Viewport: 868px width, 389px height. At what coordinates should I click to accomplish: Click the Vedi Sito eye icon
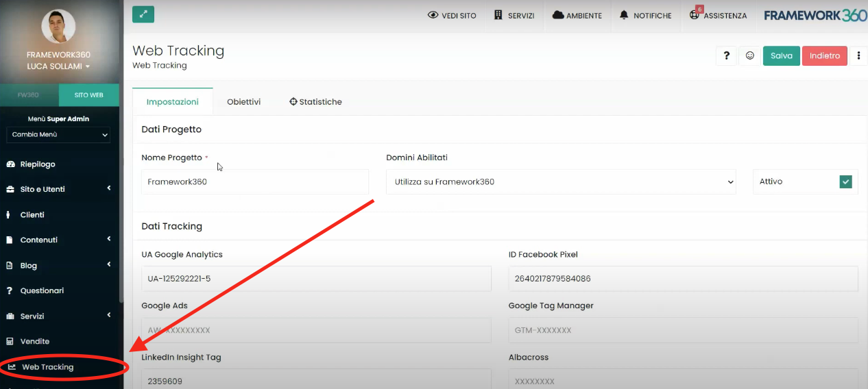(x=433, y=15)
